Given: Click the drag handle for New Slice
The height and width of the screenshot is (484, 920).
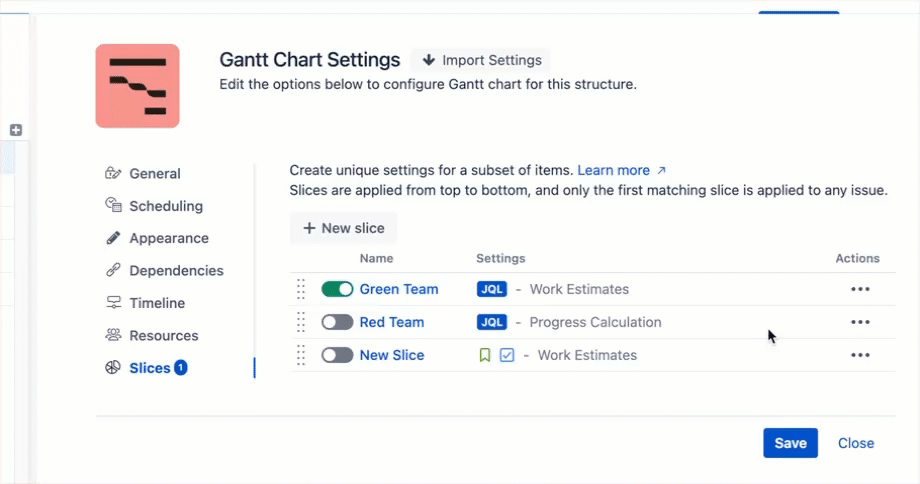Looking at the screenshot, I should (x=301, y=355).
